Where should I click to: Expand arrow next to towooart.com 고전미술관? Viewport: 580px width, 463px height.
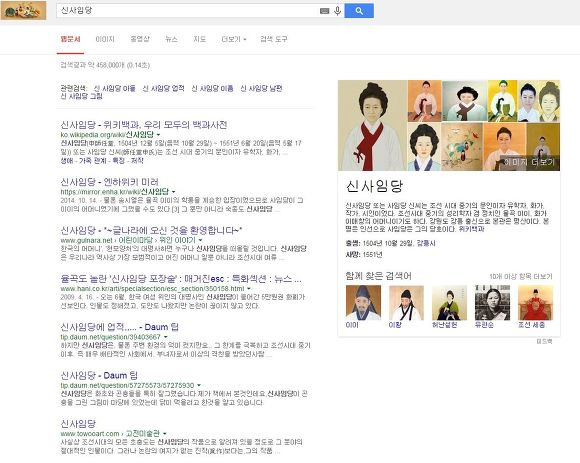165,433
